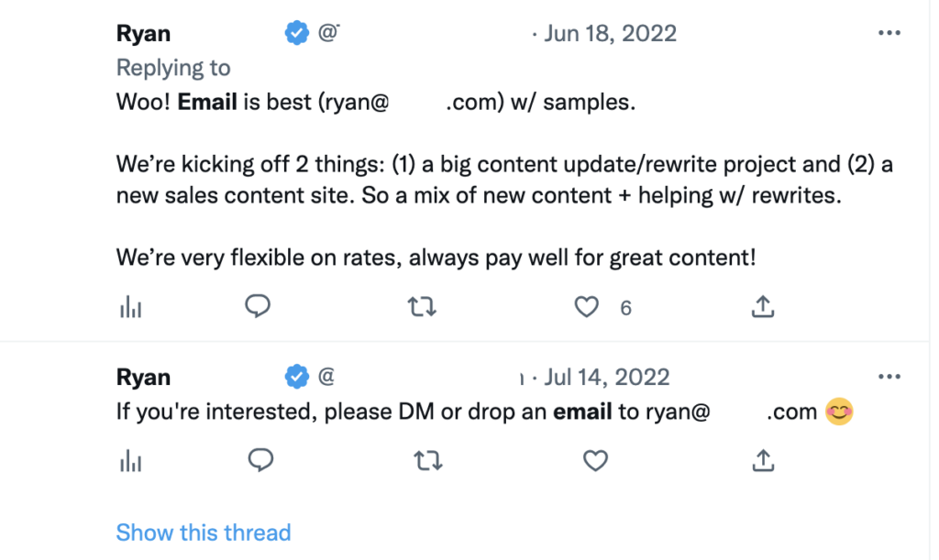Share the July 14 tweet
This screenshot has width=939, height=560.
tap(763, 461)
